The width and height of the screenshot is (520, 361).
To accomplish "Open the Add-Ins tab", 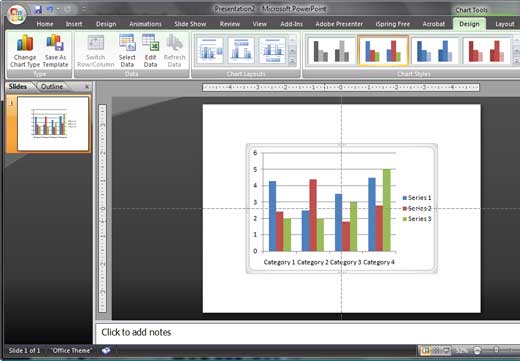I will [x=291, y=24].
